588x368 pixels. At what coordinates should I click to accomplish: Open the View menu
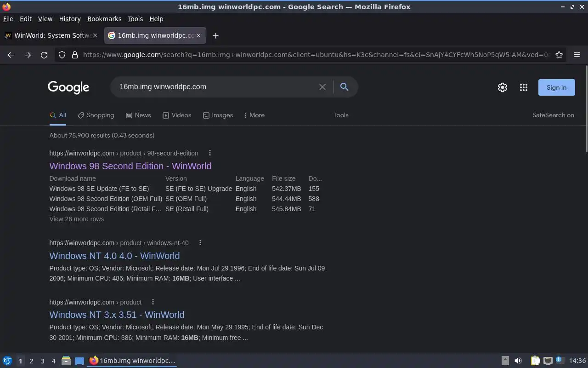(45, 19)
